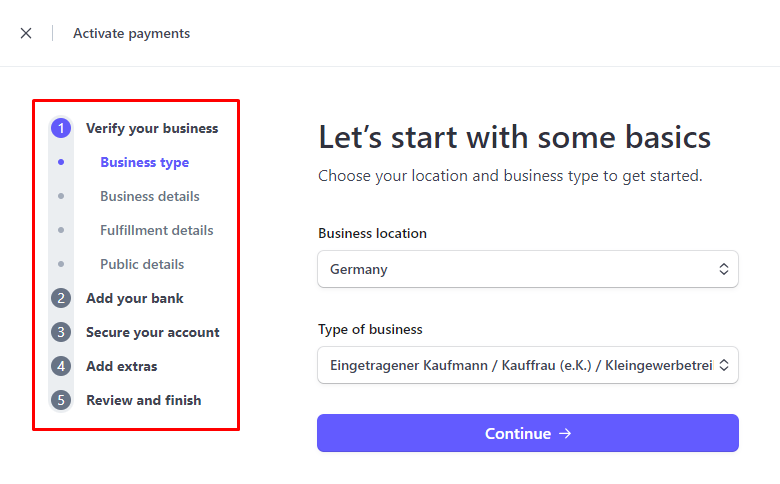Jump to Review and finish step
780x484 pixels.
144,400
